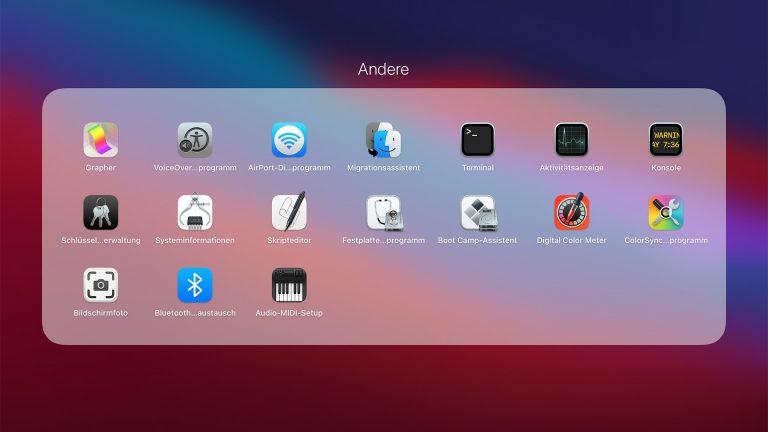Start the Bildschirmfoto app

point(100,285)
